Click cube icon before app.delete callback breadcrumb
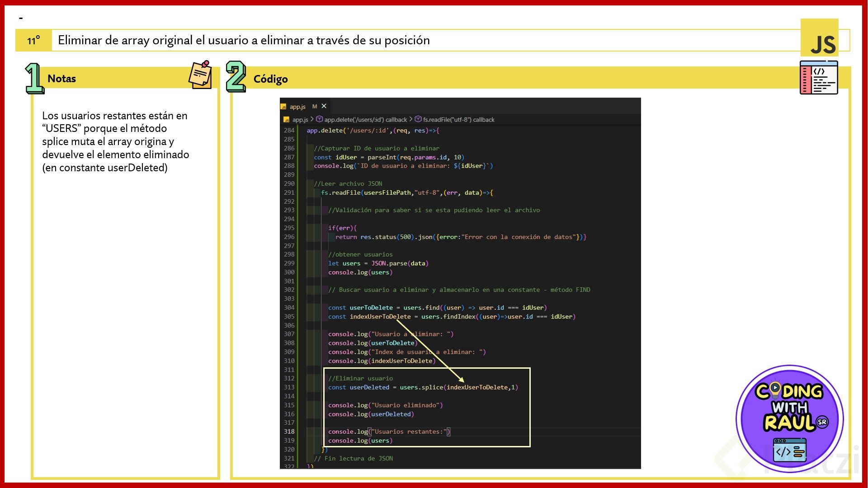 point(319,119)
